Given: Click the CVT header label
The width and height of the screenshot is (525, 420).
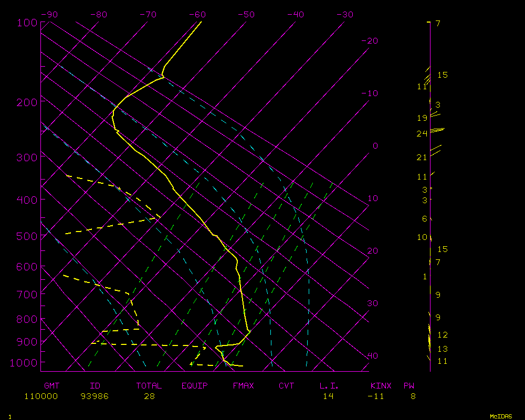Looking at the screenshot, I should pos(286,386).
